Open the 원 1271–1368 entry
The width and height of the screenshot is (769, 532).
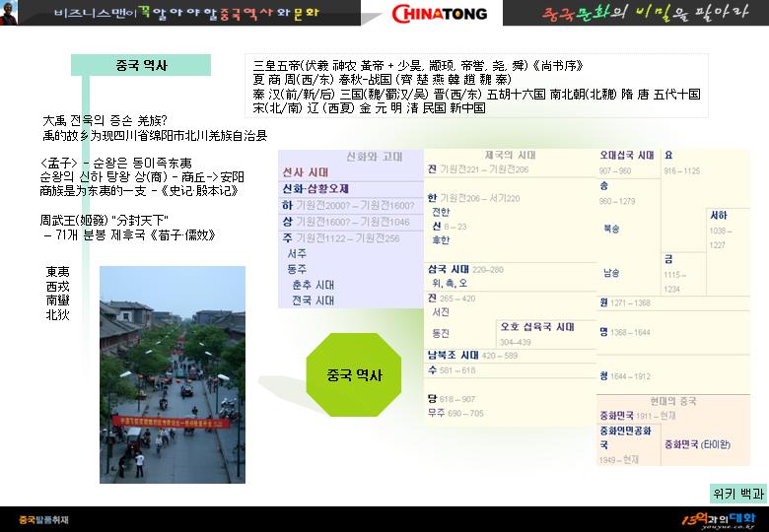click(x=624, y=302)
